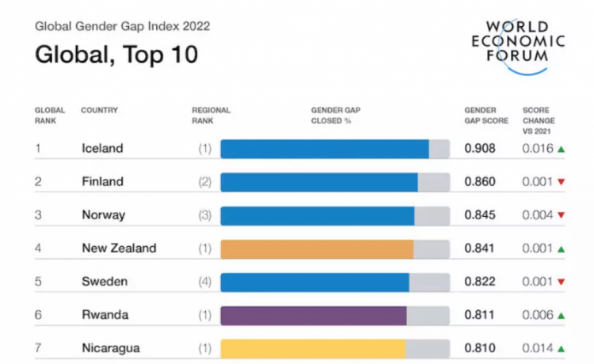Click the Score Change vs 2021 header

[536, 120]
